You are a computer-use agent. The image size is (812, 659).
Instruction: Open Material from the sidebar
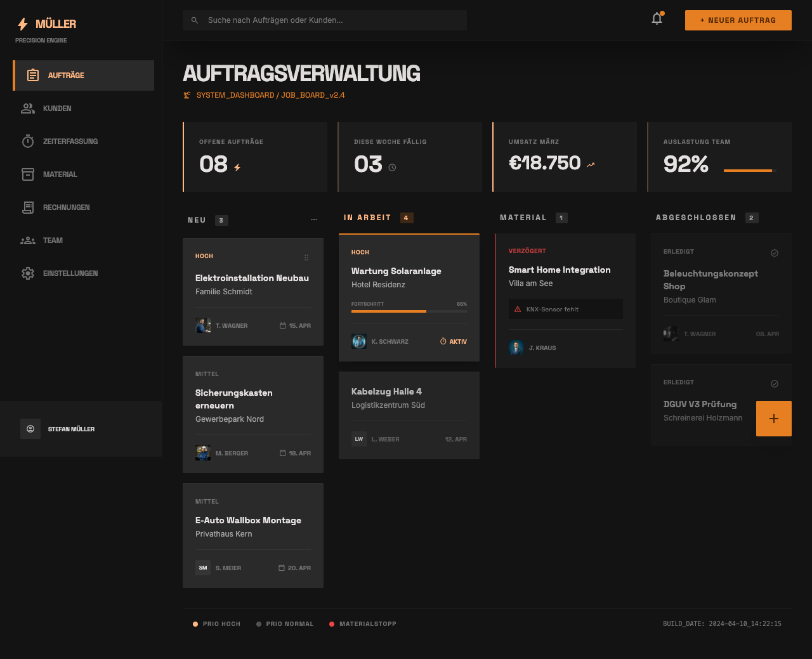coord(28,174)
